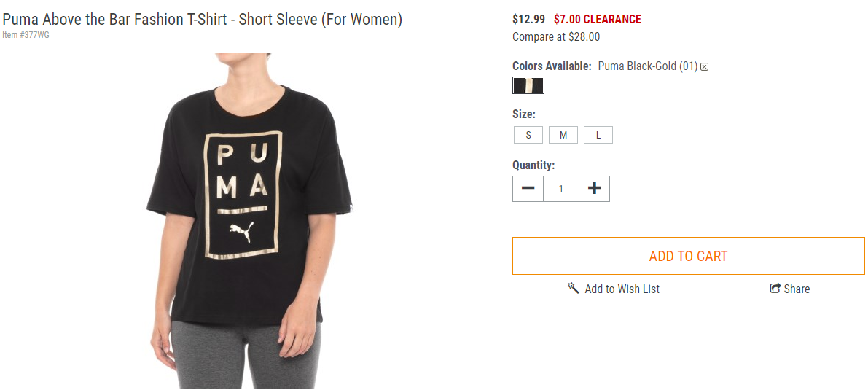Click the Add to Wish List text
868x390 pixels.
pyautogui.click(x=622, y=289)
